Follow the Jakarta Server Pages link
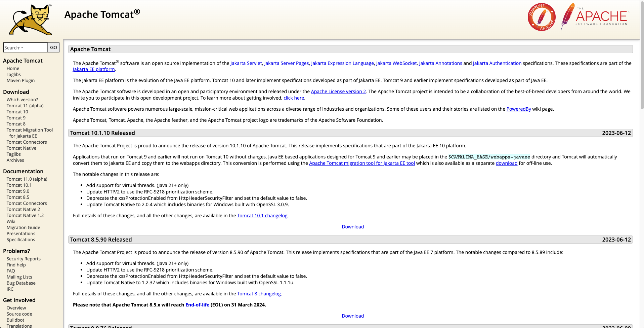 tap(287, 63)
